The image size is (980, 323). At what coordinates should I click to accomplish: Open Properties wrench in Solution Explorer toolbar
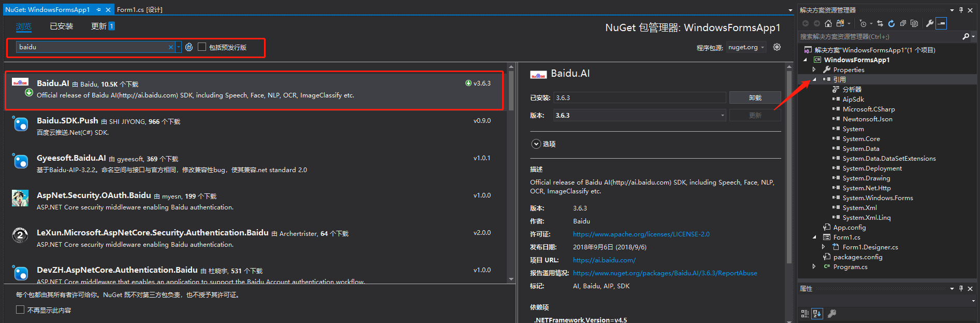click(x=930, y=23)
